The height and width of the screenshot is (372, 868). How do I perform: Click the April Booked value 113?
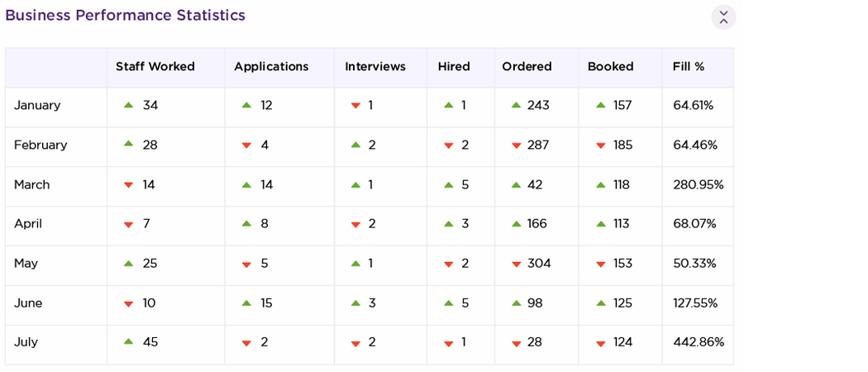click(x=621, y=224)
